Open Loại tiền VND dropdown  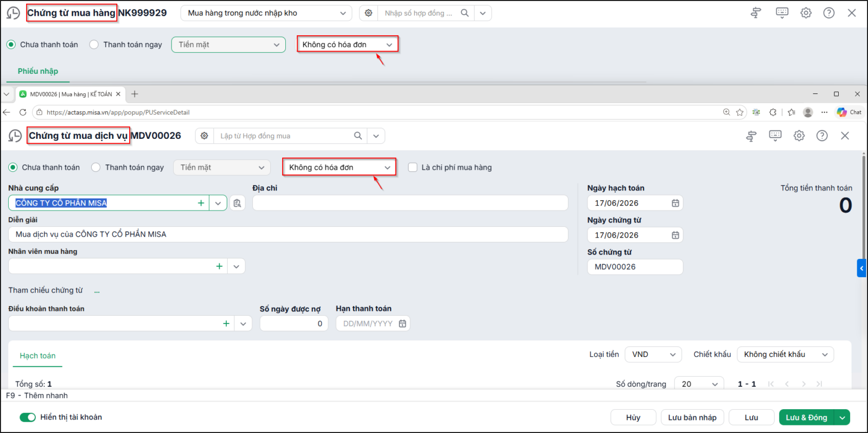coord(653,354)
